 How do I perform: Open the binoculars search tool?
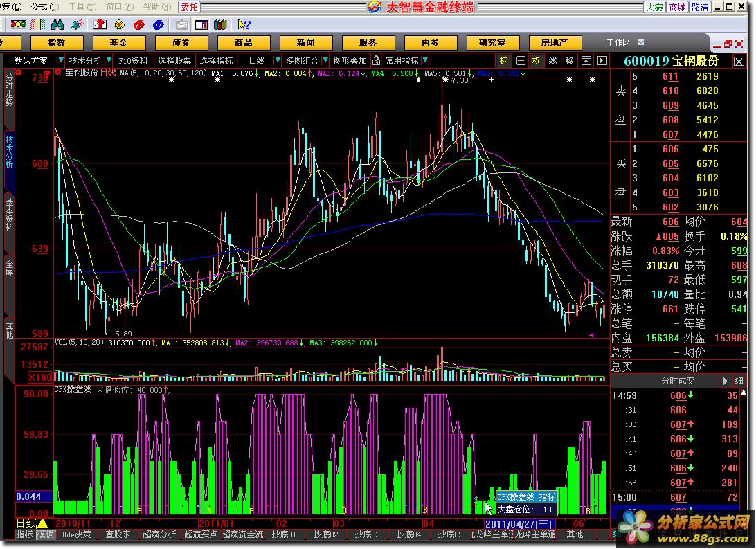[x=57, y=25]
